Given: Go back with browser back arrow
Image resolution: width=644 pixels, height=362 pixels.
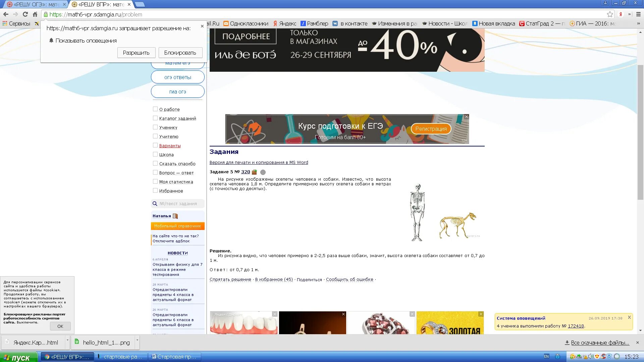Looking at the screenshot, I should pos(6,14).
